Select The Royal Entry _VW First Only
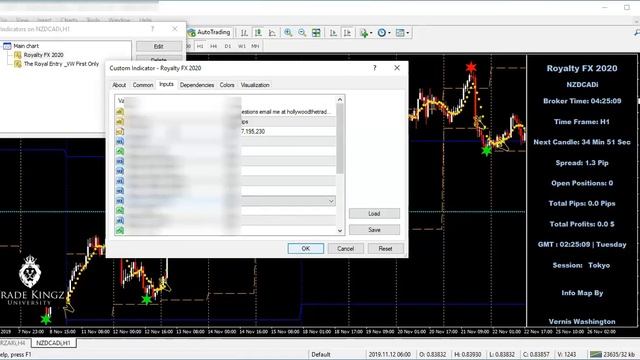The width and height of the screenshot is (640, 360). point(61,64)
